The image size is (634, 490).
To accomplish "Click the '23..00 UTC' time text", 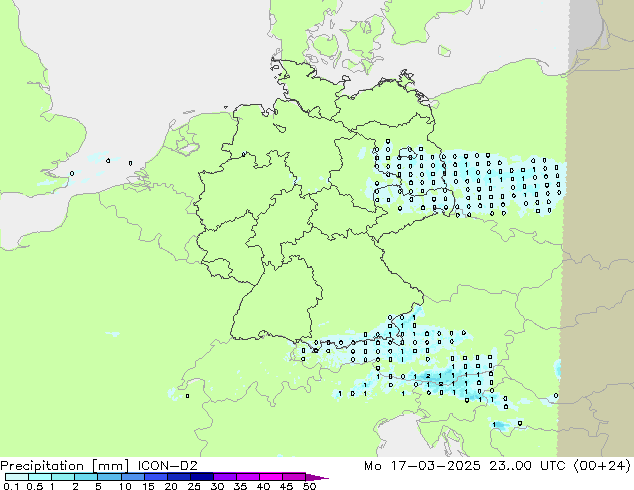I will [x=527, y=466].
